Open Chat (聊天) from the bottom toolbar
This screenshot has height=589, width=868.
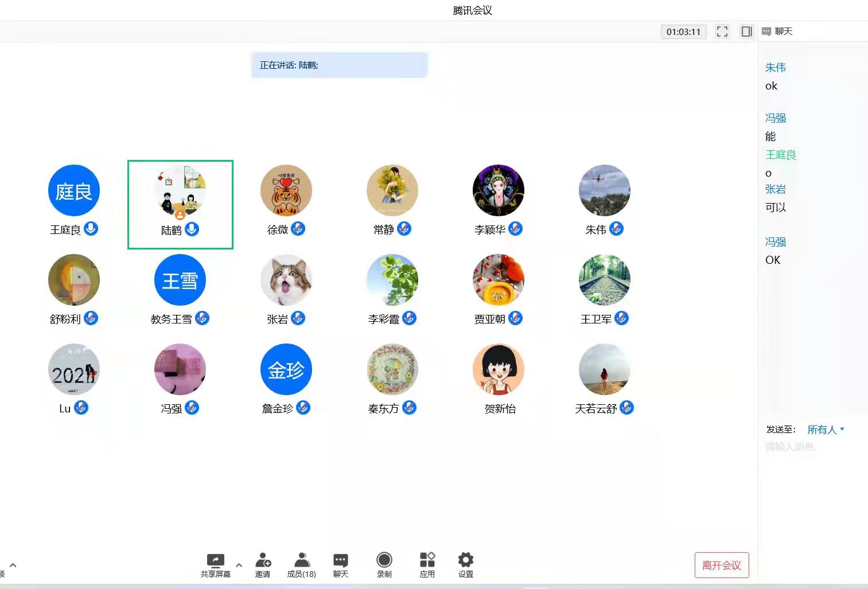340,560
